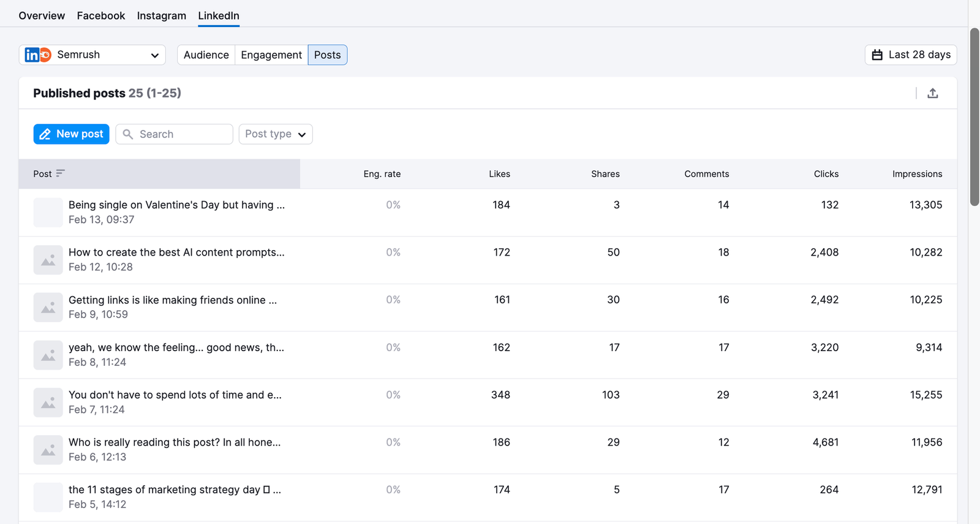Open the AI content prompts post thumbnail

click(48, 260)
